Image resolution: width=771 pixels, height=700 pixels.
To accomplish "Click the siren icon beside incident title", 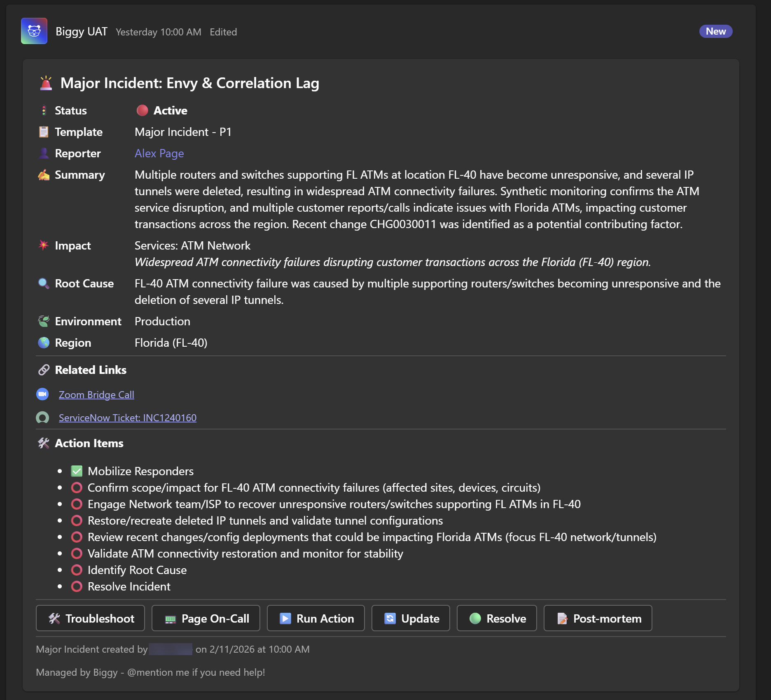I will [x=46, y=83].
